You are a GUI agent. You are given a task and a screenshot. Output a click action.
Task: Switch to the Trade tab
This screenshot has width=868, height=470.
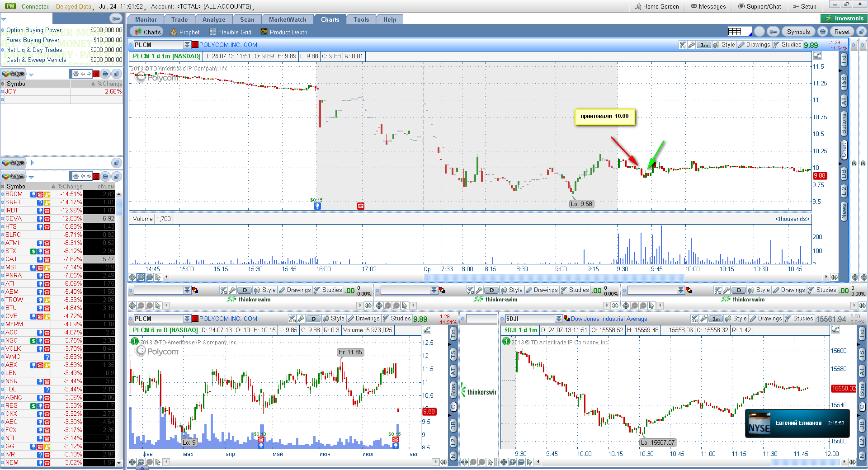[x=179, y=19]
